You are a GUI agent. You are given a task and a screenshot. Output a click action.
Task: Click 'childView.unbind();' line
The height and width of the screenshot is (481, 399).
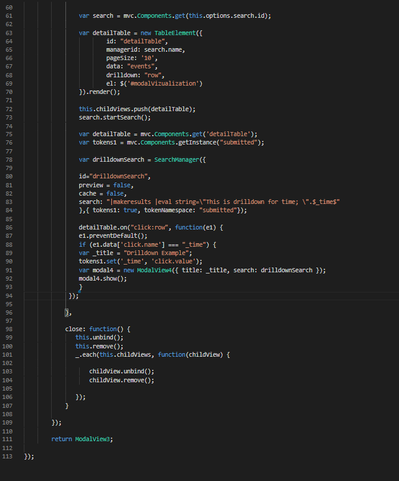click(122, 371)
